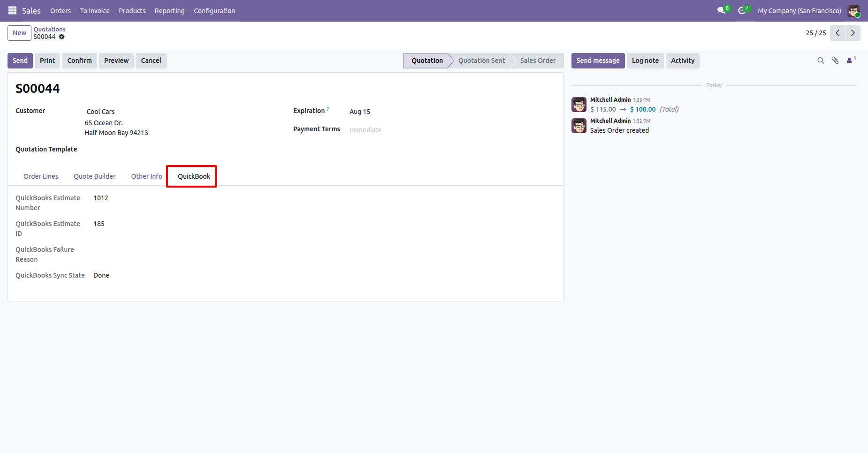Select the QuickBook tab

[194, 176]
